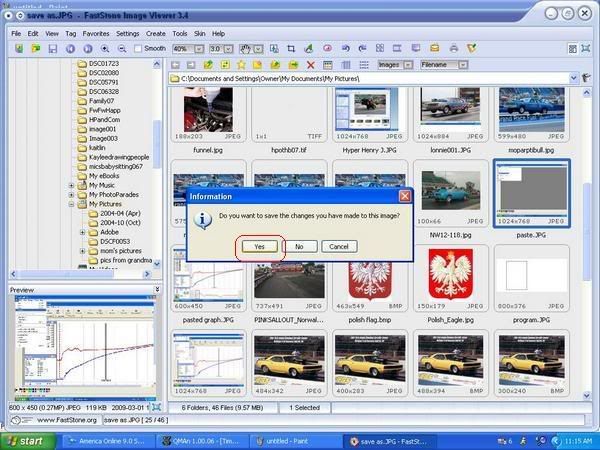Open the 3.0 magnifier ratio dropdown
Screen dimensions: 600x450
(228, 49)
